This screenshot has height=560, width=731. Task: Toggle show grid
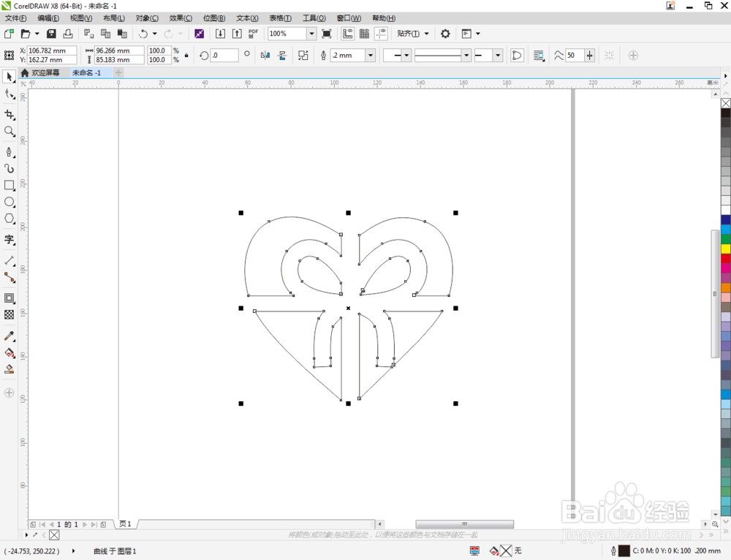(365, 34)
